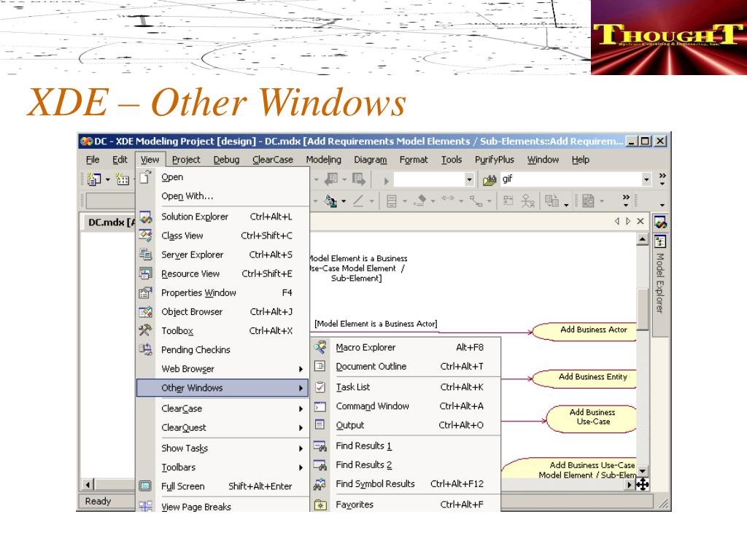Select the Add Business Entity activity
Image resolution: width=747 pixels, height=560 pixels.
[x=584, y=378]
